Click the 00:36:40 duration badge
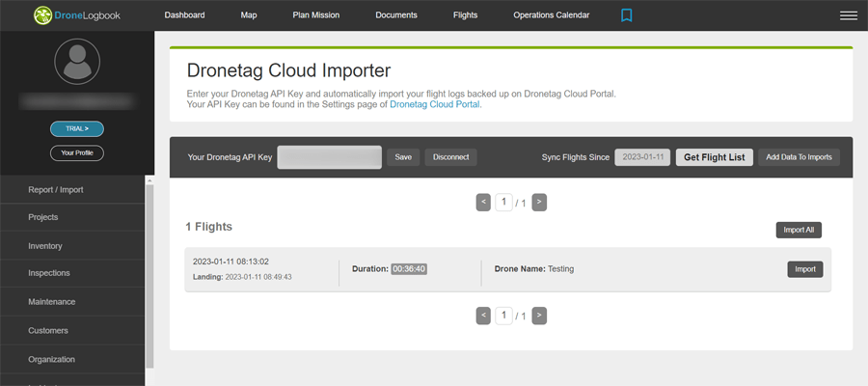 point(409,268)
